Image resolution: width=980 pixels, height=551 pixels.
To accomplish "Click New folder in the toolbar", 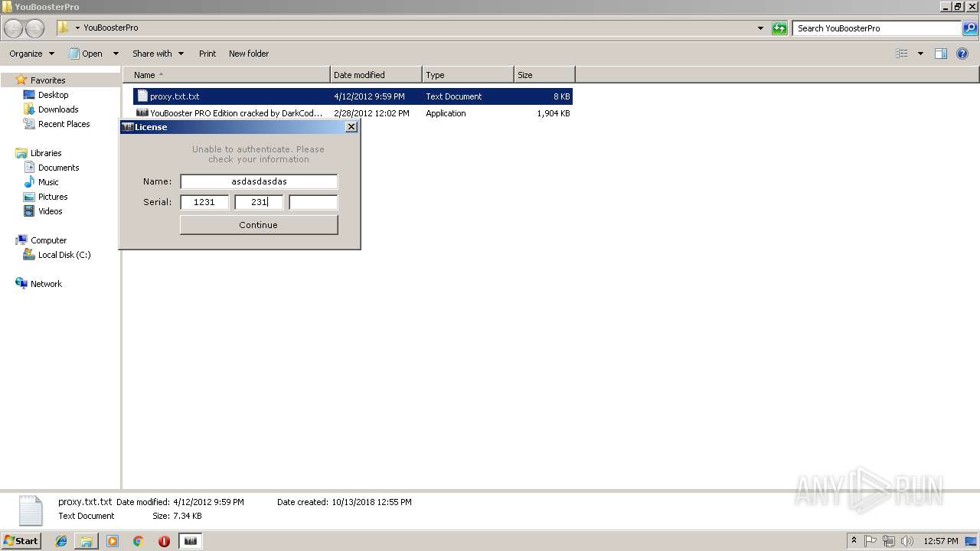I will [x=249, y=54].
